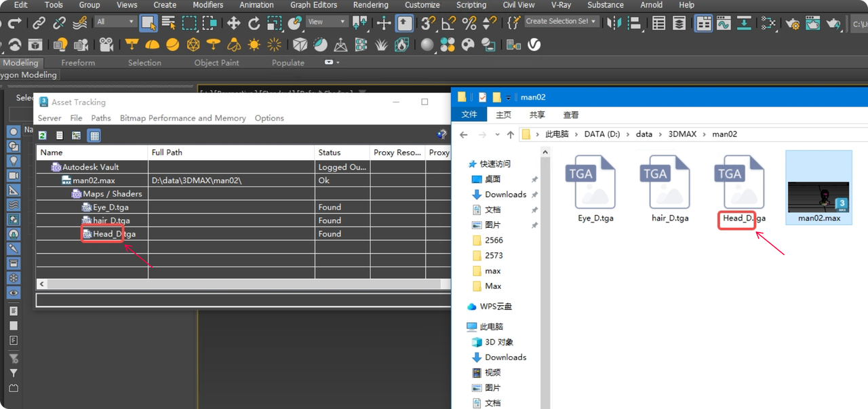The width and height of the screenshot is (868, 409).
Task: Click the Mirror tool icon
Action: (x=614, y=23)
